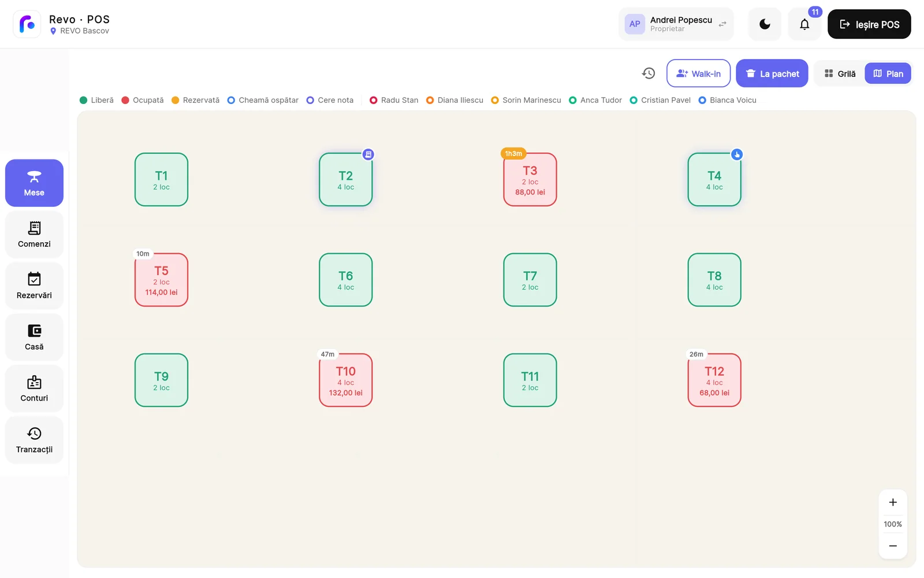Filter tables by Anca Tudor
Screen dimensions: 924x578
pyautogui.click(x=595, y=100)
